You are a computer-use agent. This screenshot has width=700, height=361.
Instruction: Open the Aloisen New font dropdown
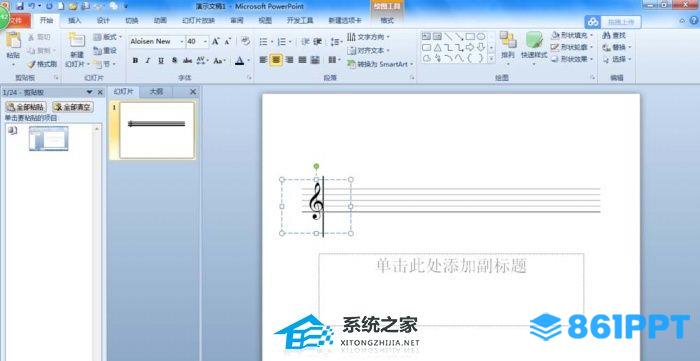tap(182, 41)
